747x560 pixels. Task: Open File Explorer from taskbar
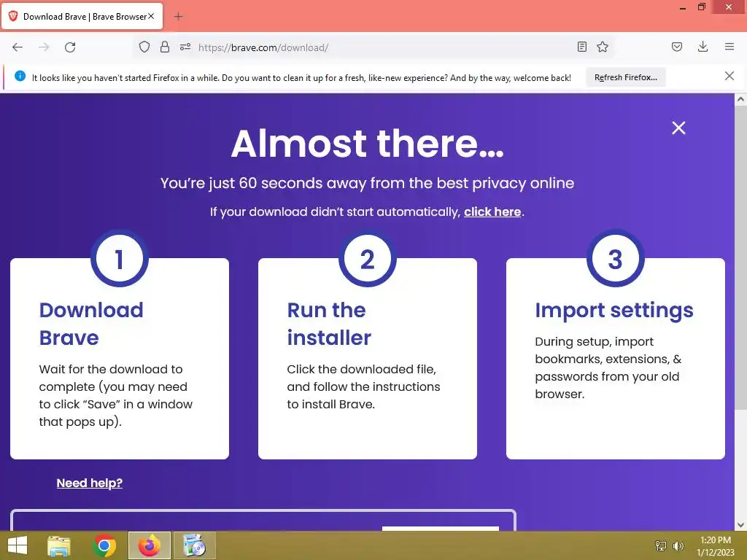pyautogui.click(x=59, y=545)
